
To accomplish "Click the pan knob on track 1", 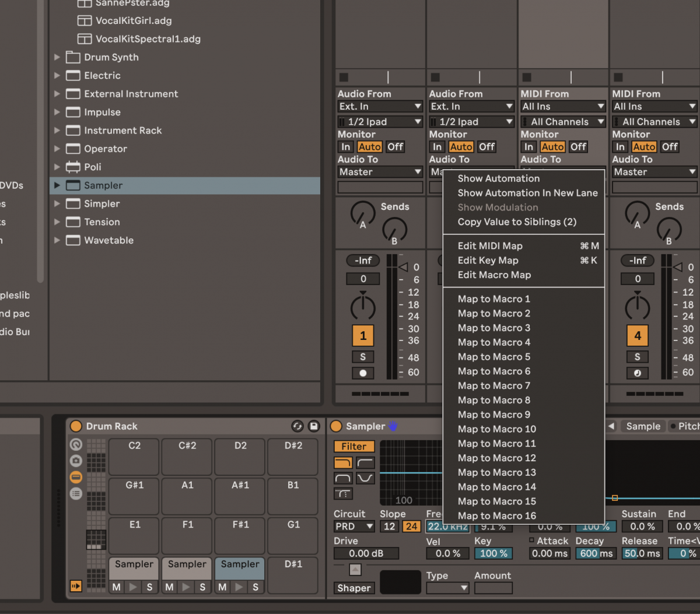I will pos(363,307).
